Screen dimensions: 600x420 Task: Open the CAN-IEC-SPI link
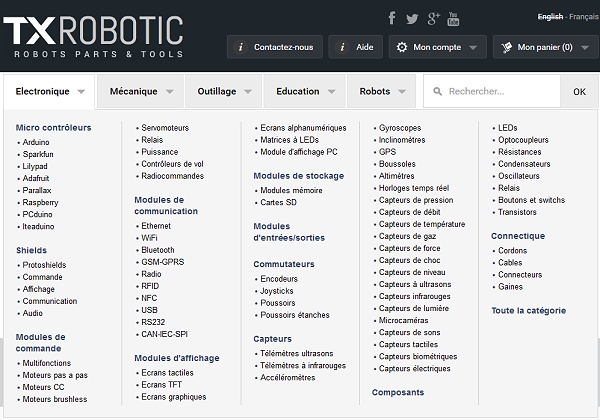pyautogui.click(x=165, y=334)
